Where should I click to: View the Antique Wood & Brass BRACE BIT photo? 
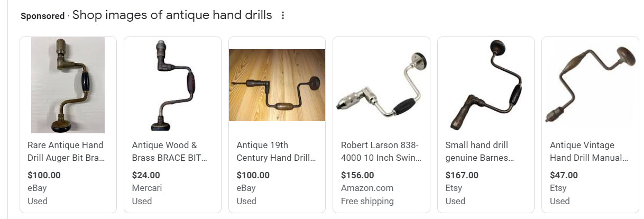pos(172,85)
